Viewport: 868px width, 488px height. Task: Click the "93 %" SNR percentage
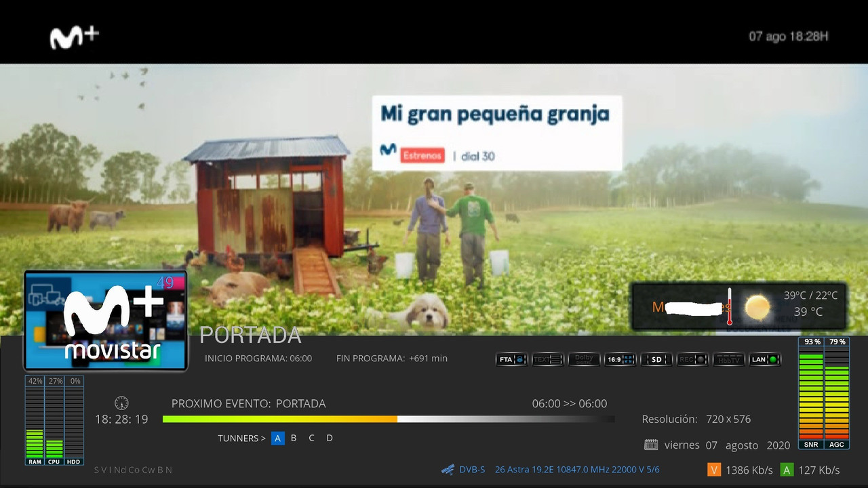[812, 342]
